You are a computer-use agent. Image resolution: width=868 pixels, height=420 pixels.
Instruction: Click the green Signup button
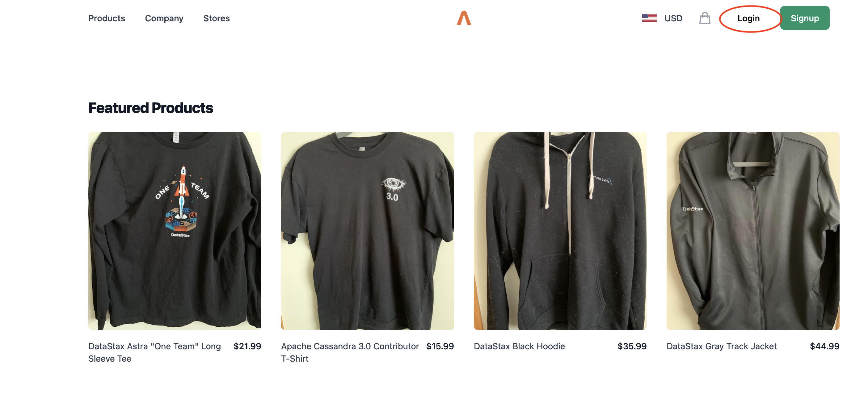pyautogui.click(x=804, y=18)
